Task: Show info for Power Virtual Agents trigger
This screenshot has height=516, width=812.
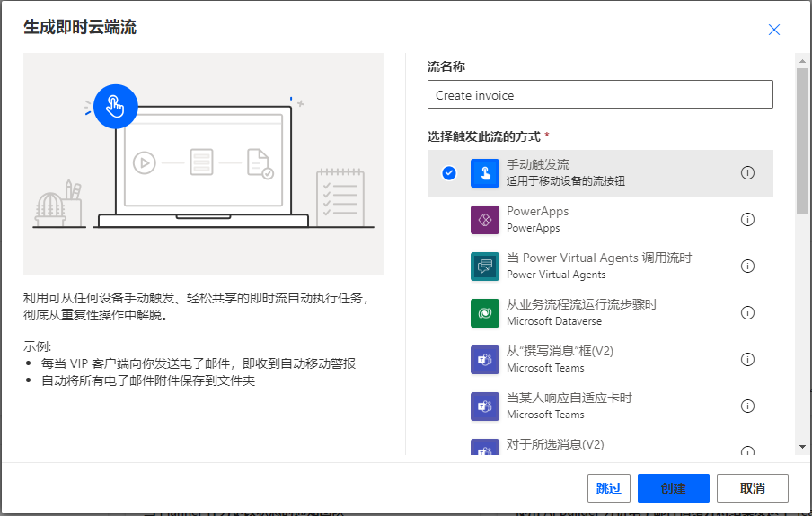Action: (x=747, y=266)
